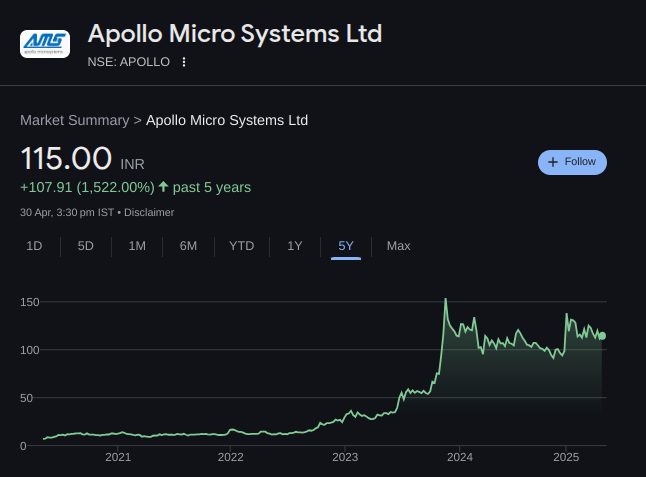Click the 2022 axis label
The image size is (646, 477).
pyautogui.click(x=230, y=457)
